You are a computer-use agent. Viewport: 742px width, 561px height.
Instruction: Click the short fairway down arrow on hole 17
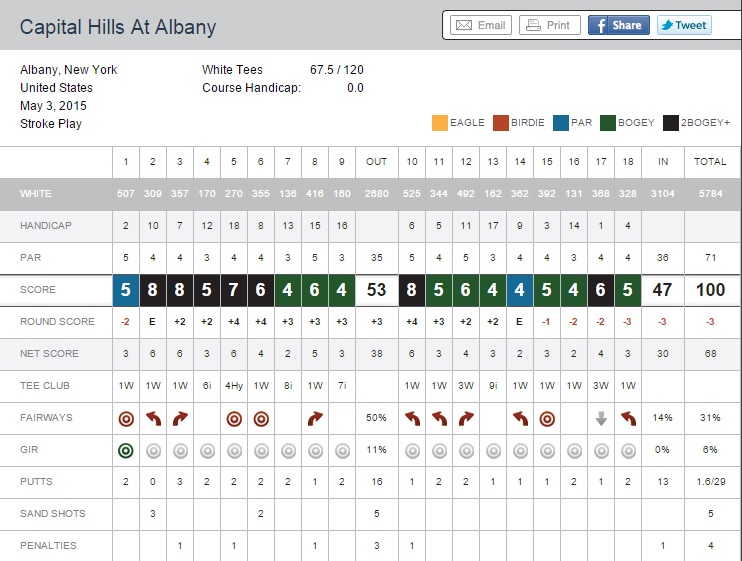tap(601, 418)
